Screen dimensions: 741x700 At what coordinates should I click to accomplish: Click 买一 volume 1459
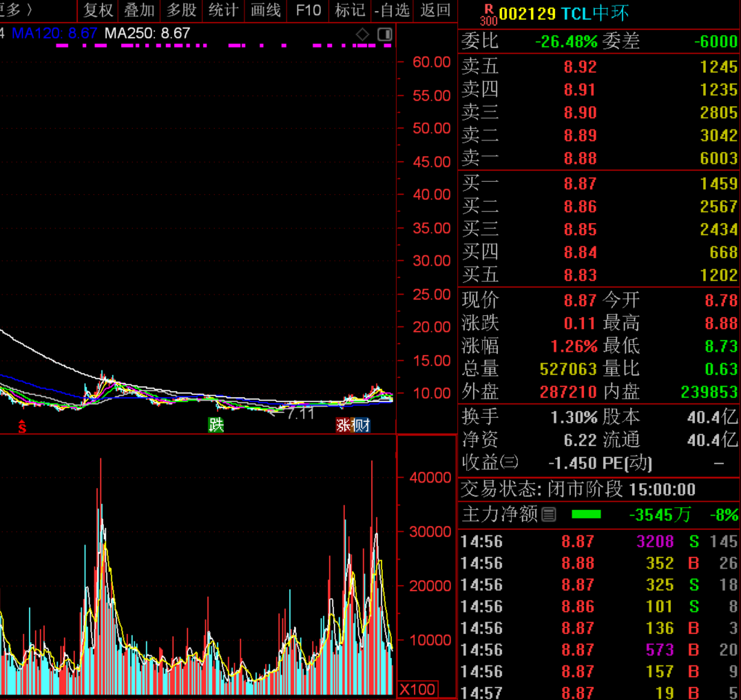pos(718,184)
